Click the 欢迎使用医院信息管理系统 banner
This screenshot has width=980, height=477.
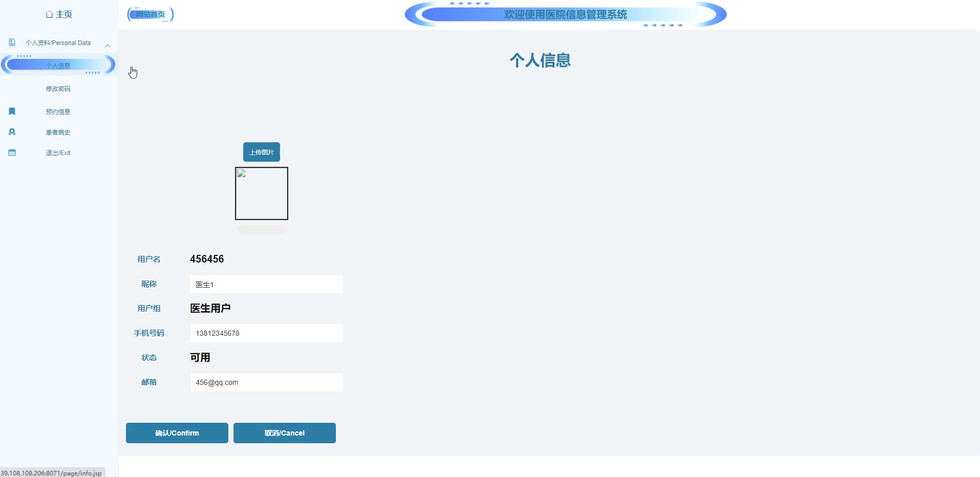(x=565, y=14)
